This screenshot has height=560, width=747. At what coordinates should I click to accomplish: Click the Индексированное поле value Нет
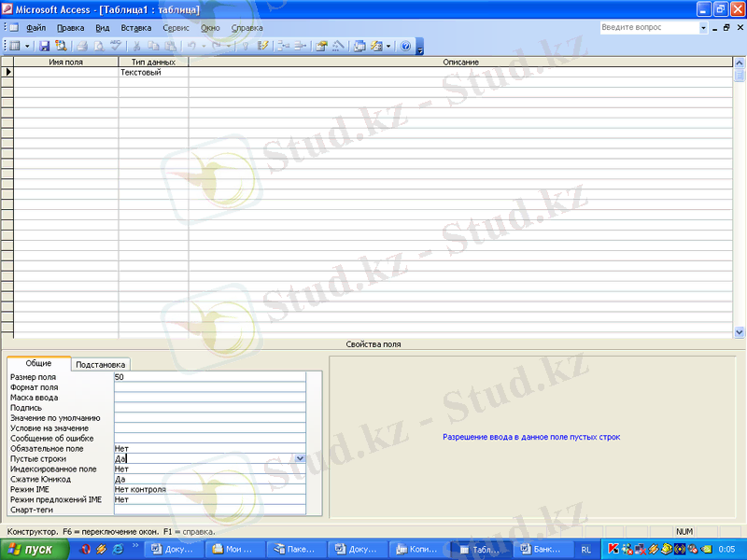[209, 469]
